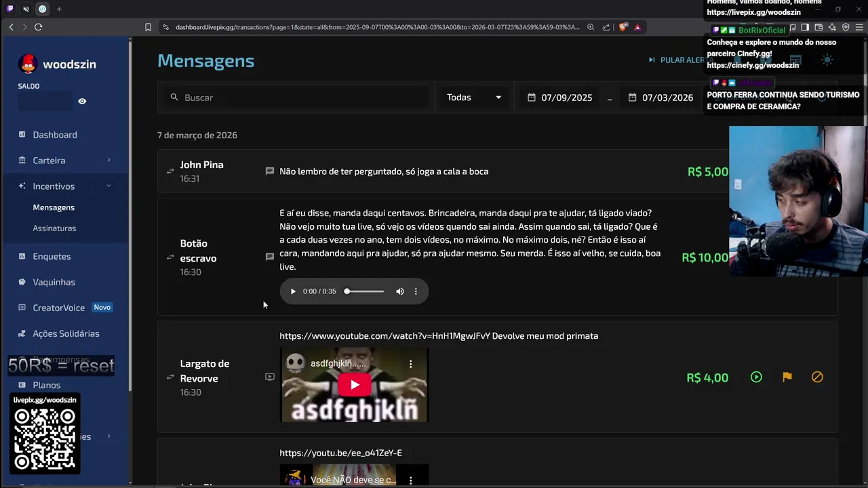Click the John Pina sender name
The width and height of the screenshot is (868, 488).
click(201, 165)
